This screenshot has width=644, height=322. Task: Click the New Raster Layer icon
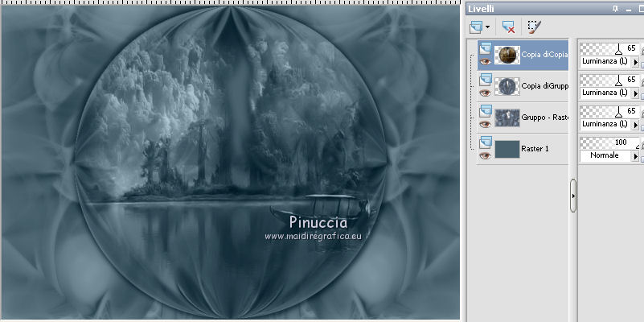tap(477, 27)
